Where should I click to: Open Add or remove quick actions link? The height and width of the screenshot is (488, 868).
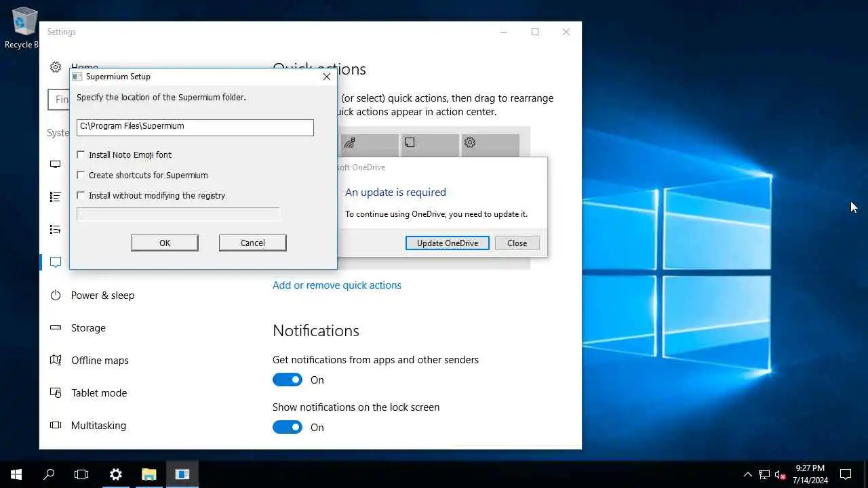point(337,285)
